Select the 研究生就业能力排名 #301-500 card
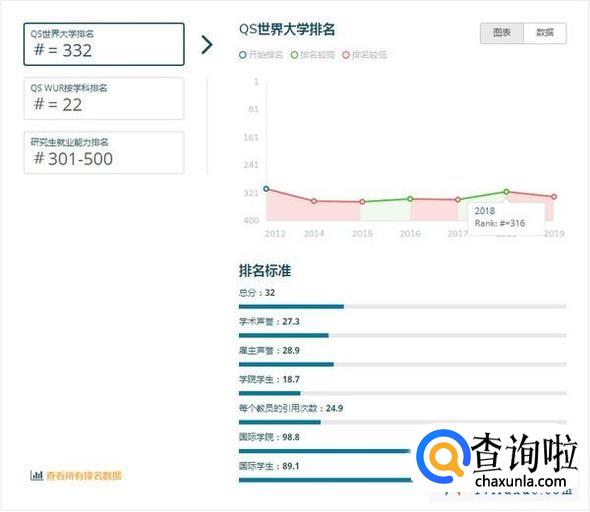The width and height of the screenshot is (590, 512). (104, 152)
